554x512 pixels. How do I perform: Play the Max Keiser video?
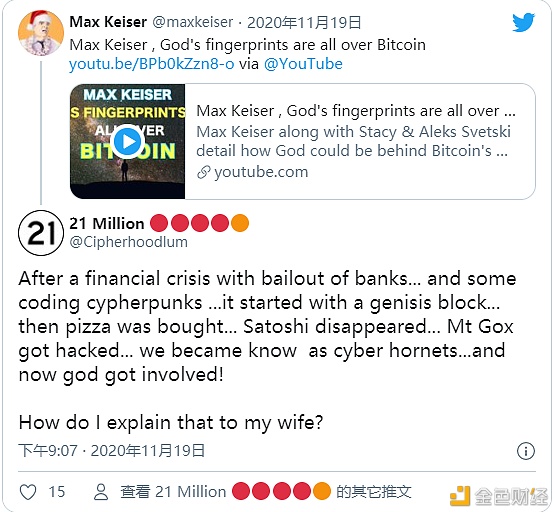[127, 142]
